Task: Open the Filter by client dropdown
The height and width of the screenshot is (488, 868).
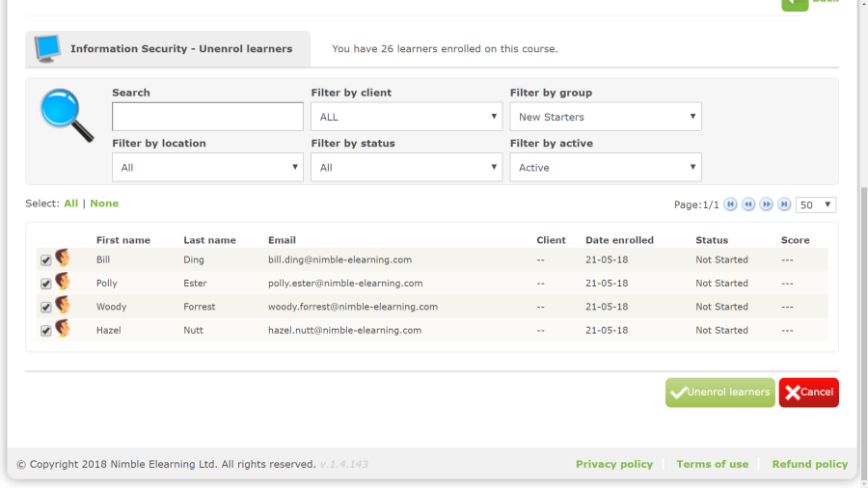Action: 406,117
